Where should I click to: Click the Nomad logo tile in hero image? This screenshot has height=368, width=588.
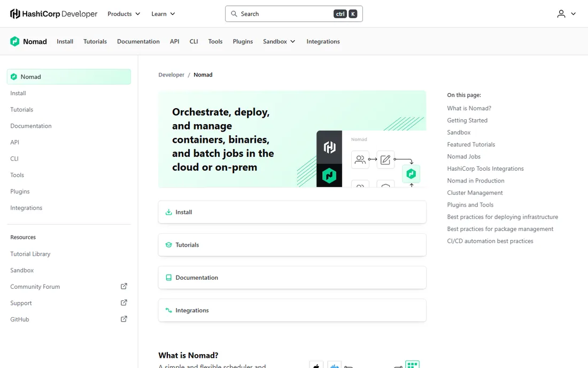pos(329,175)
